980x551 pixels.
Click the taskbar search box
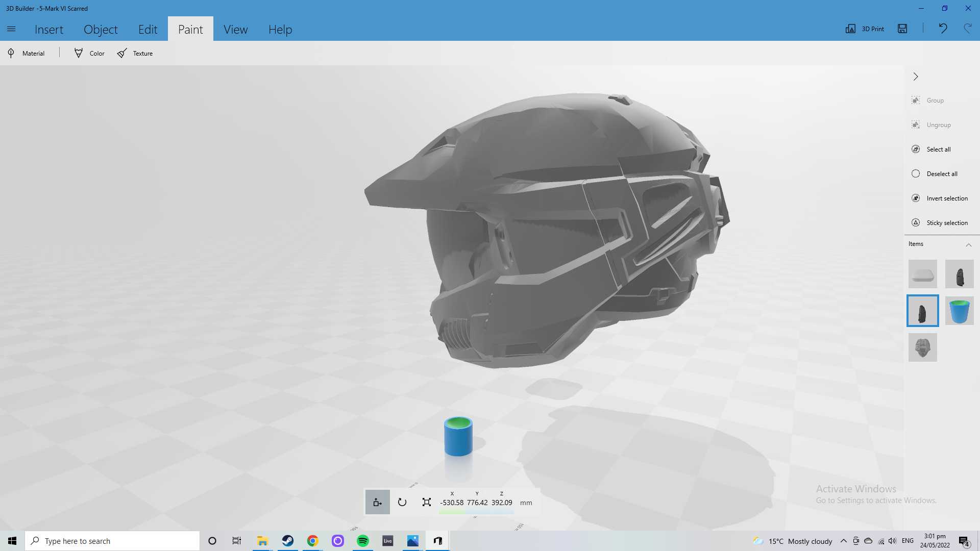112,541
